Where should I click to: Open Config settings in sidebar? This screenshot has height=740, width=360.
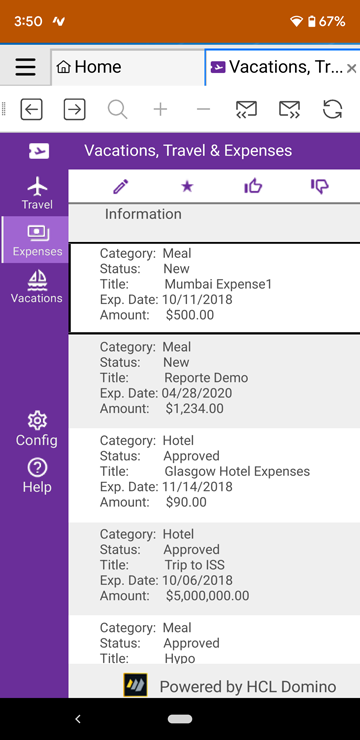coord(37,429)
